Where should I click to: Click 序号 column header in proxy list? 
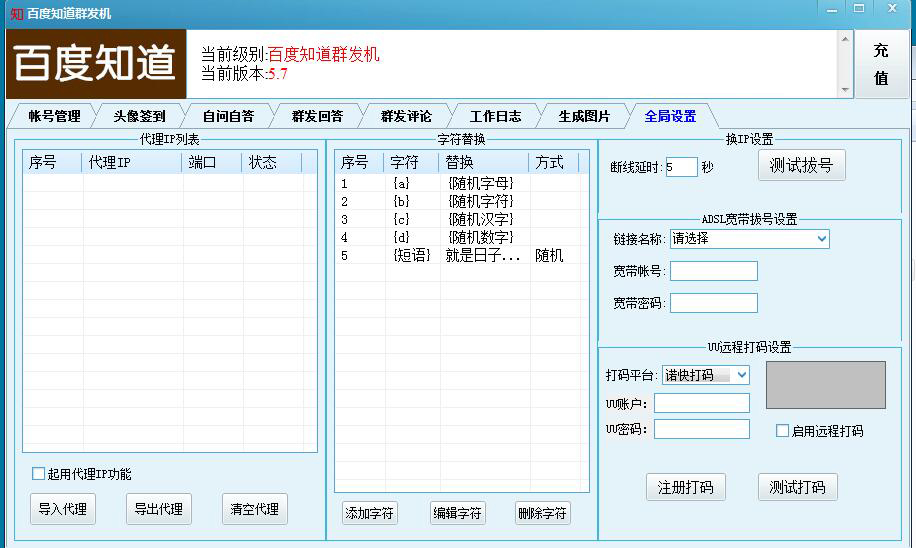click(x=53, y=162)
